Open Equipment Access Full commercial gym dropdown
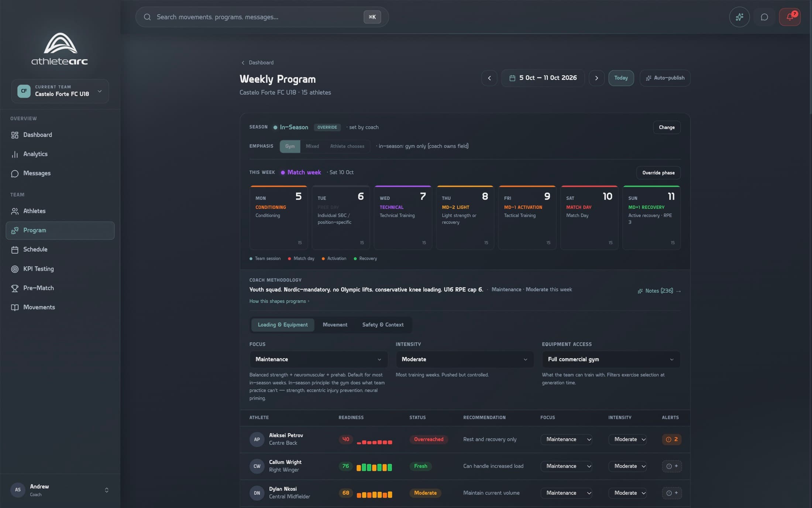 (x=611, y=359)
